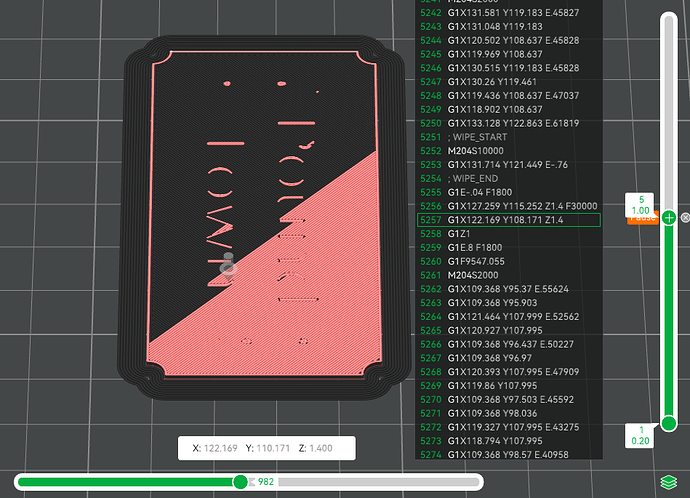690x498 pixels.
Task: Select line 5251 WIPE_START comment
Action: 509,137
